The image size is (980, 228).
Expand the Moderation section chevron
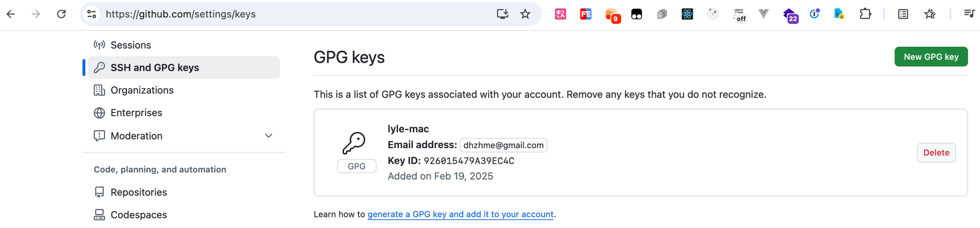(268, 136)
